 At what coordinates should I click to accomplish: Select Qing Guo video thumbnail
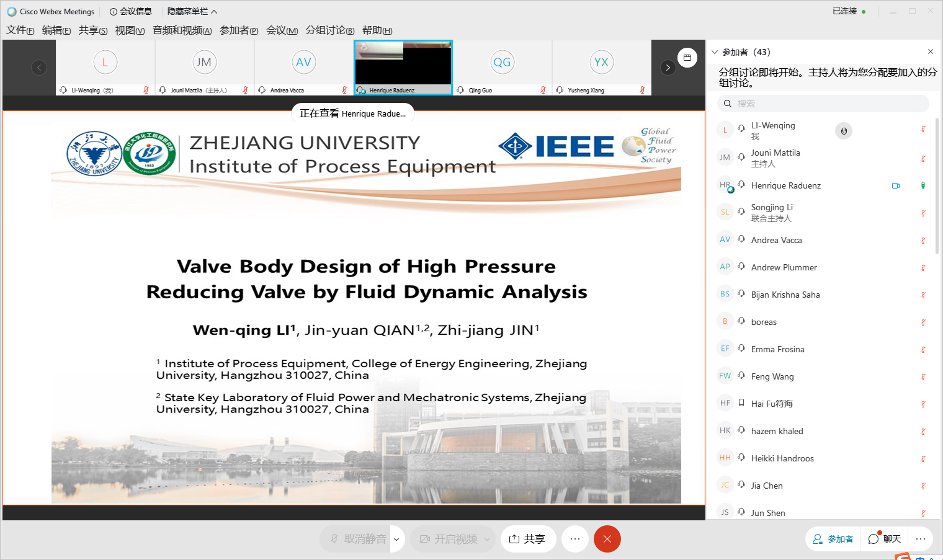pos(503,68)
